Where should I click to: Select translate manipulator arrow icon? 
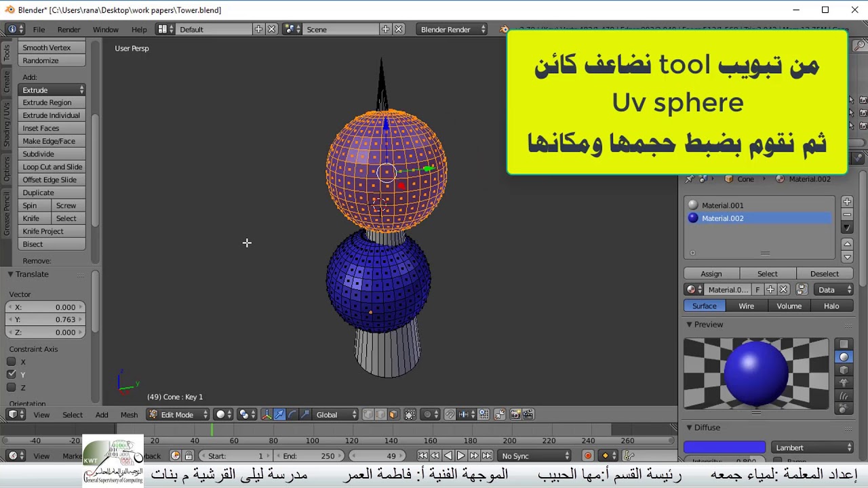point(279,414)
